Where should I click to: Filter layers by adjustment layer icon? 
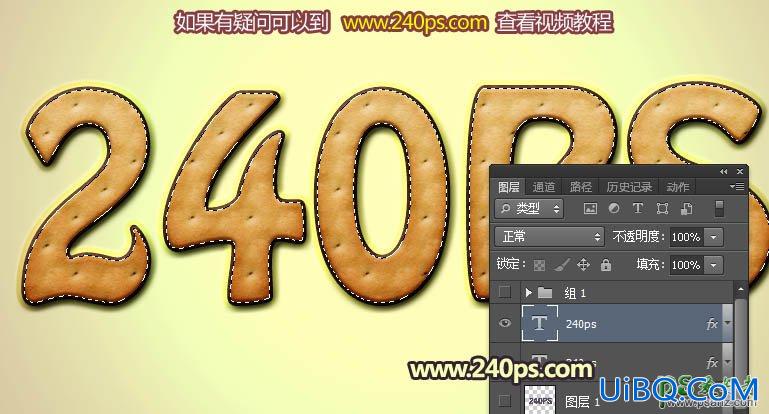614,208
